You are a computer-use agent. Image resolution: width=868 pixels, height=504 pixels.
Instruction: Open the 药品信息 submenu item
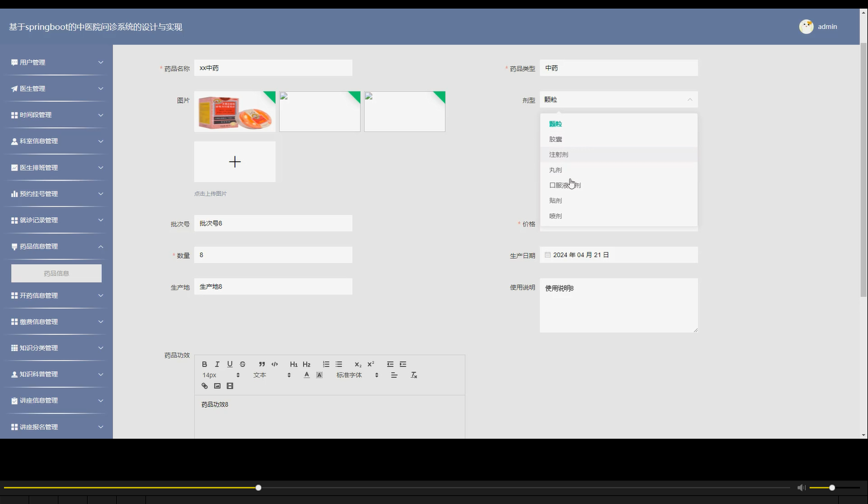click(x=57, y=273)
